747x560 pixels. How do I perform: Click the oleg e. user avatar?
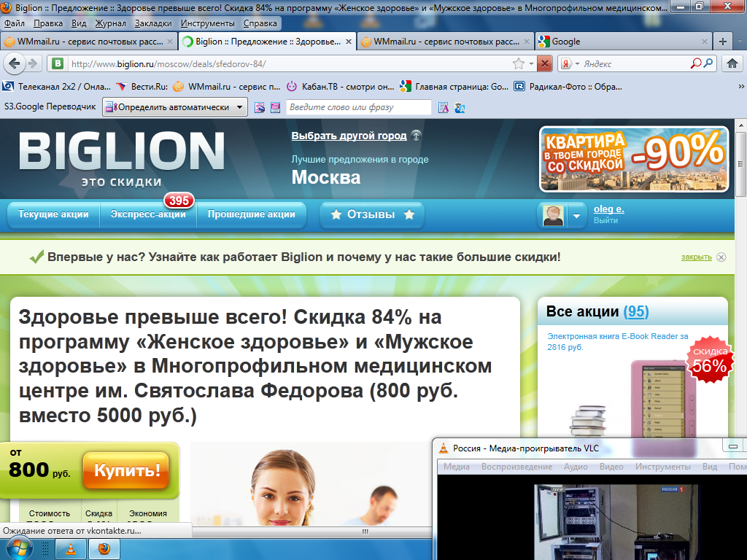[x=553, y=216]
